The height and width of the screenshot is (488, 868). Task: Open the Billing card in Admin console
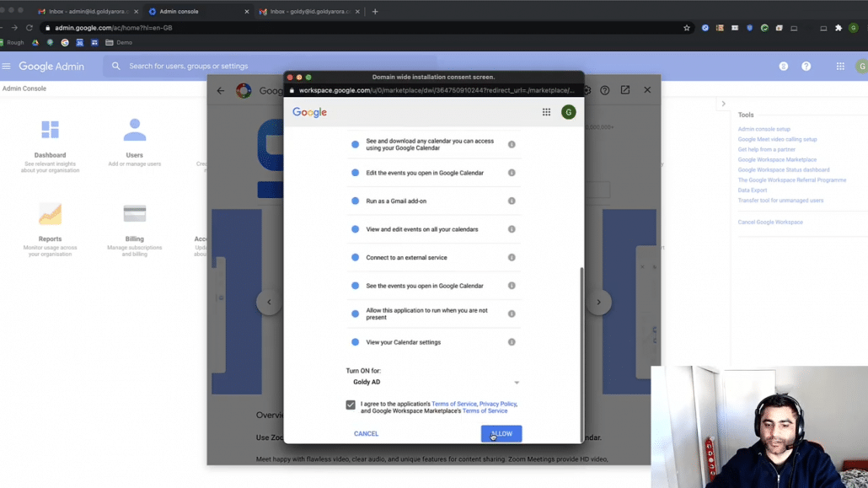(x=135, y=229)
